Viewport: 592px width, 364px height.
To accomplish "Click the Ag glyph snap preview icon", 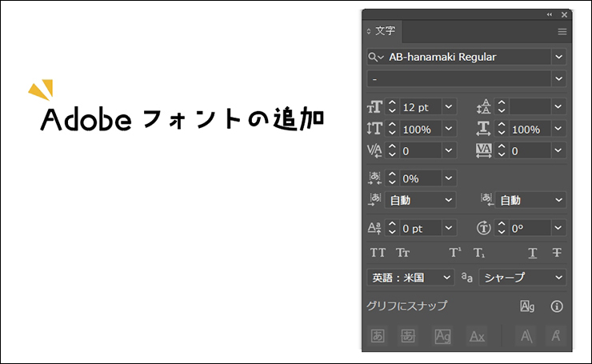I will 527,306.
